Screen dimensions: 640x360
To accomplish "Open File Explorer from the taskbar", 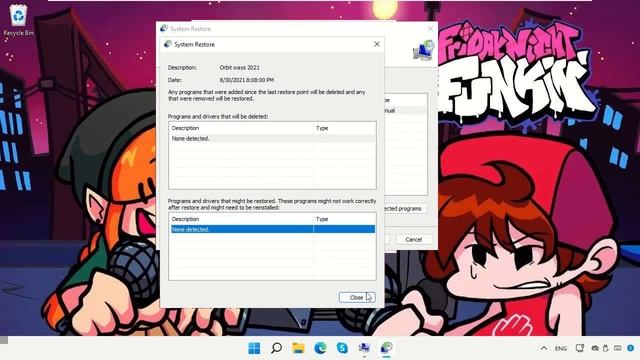I will click(x=298, y=348).
